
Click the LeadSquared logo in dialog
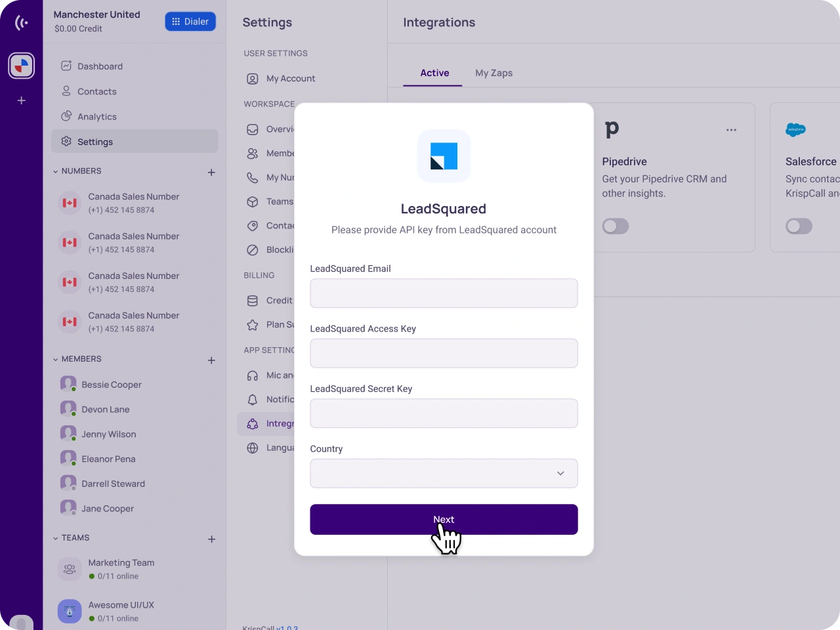coord(444,156)
